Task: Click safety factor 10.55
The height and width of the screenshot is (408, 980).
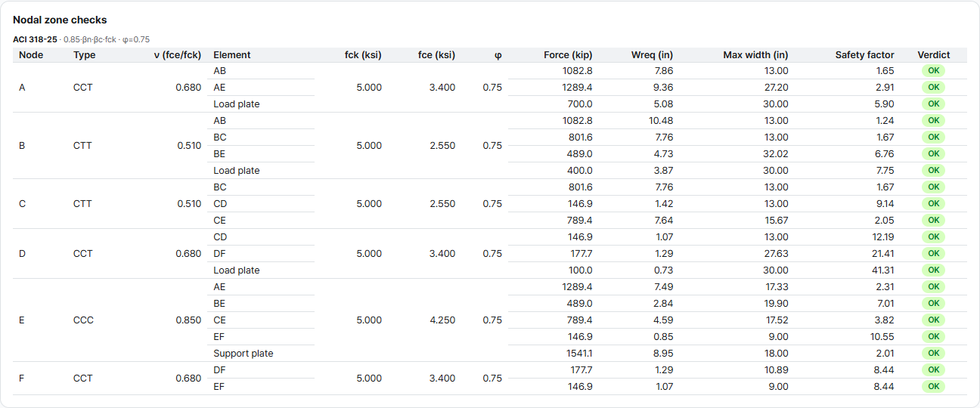Action: [882, 337]
